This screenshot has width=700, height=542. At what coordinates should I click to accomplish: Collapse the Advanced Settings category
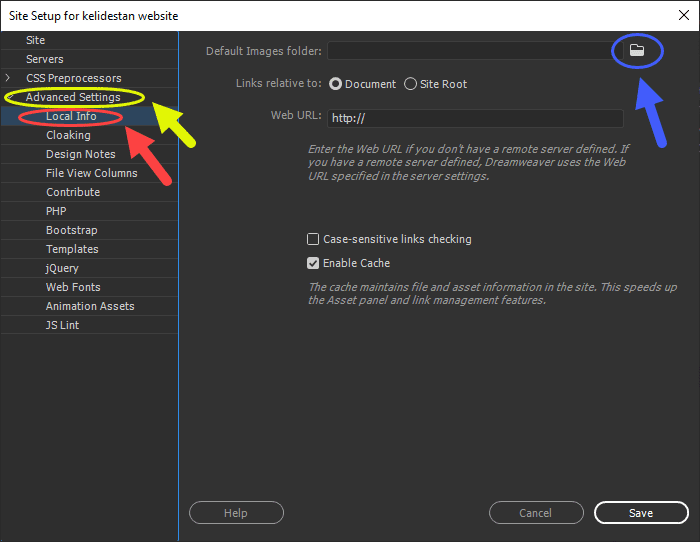pyautogui.click(x=11, y=97)
